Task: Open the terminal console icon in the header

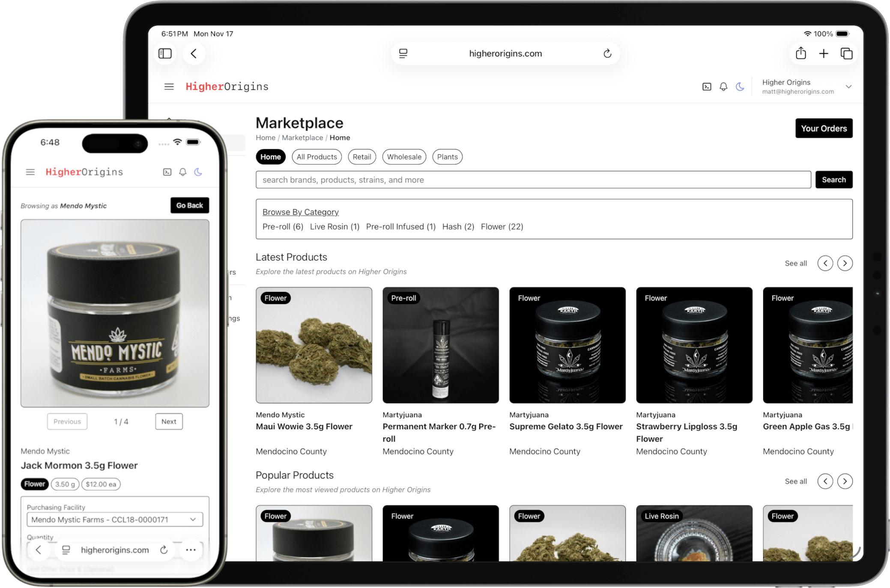Action: (706, 86)
